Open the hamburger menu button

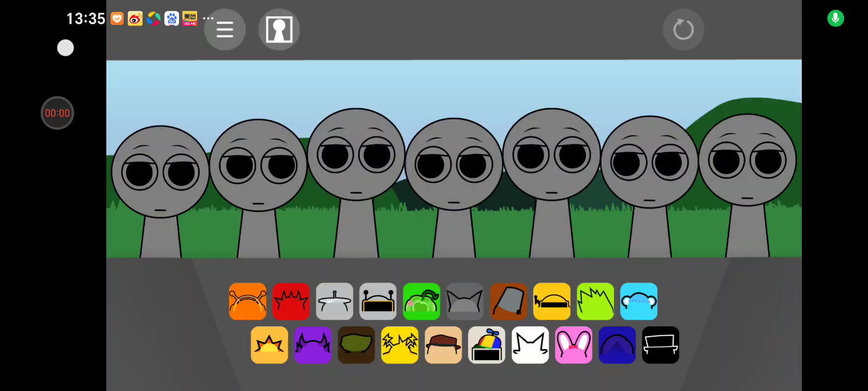point(225,29)
